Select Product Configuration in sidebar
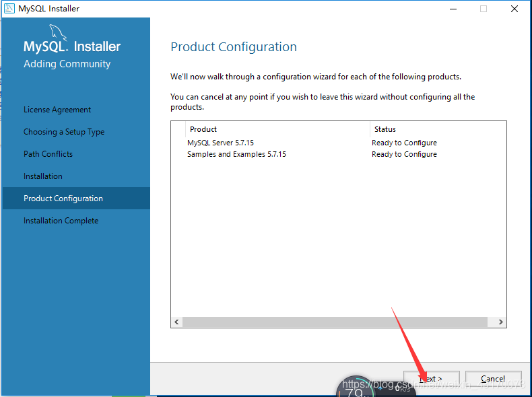This screenshot has height=397, width=532. tap(76, 199)
